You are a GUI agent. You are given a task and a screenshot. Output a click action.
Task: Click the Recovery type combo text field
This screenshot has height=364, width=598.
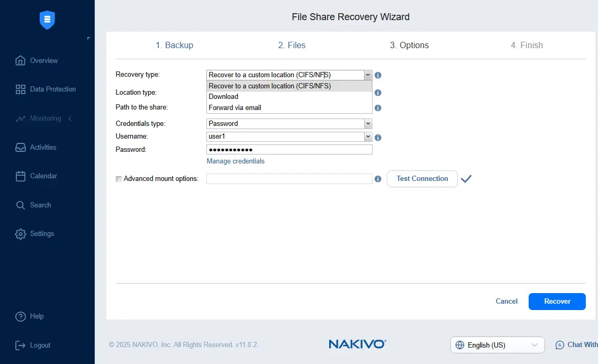(x=285, y=75)
